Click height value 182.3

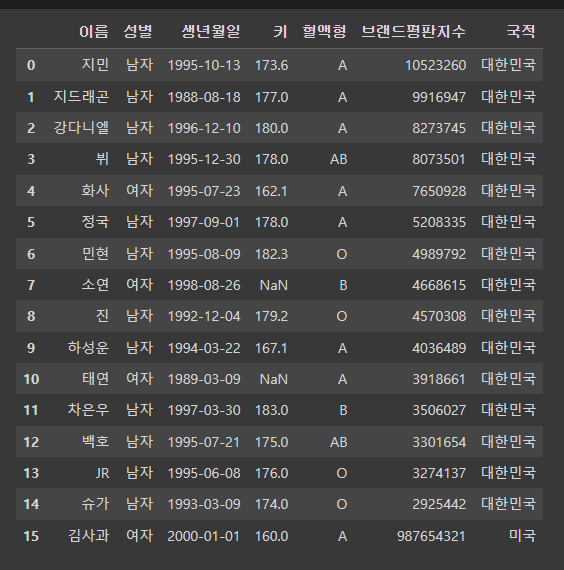click(x=272, y=254)
